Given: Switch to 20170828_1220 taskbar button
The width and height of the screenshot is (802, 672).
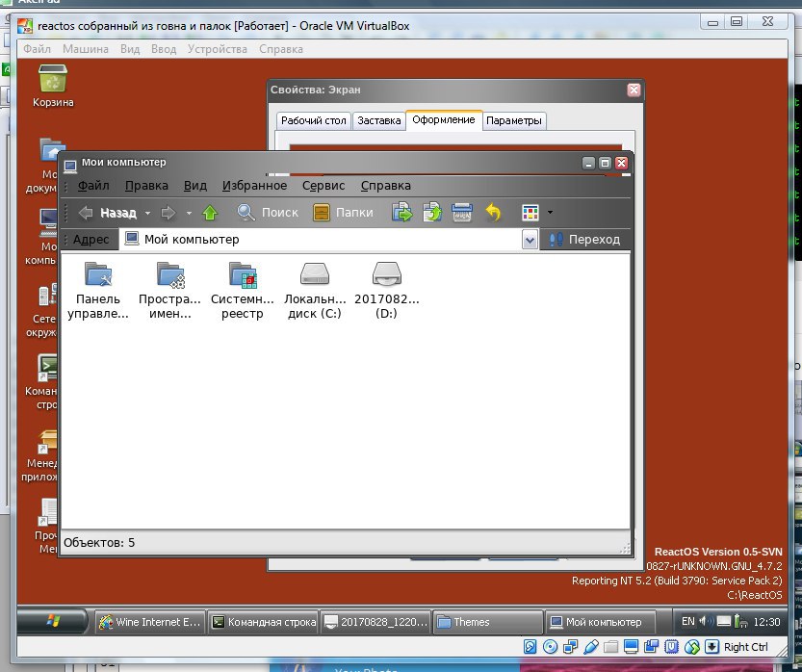Looking at the screenshot, I should coord(375,622).
